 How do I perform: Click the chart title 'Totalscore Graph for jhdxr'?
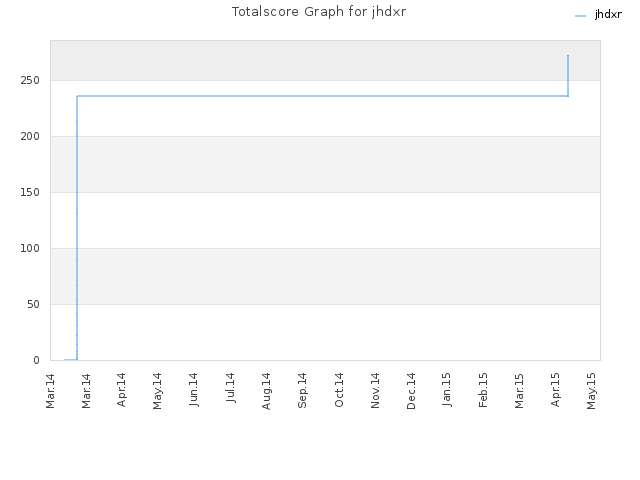tap(319, 12)
